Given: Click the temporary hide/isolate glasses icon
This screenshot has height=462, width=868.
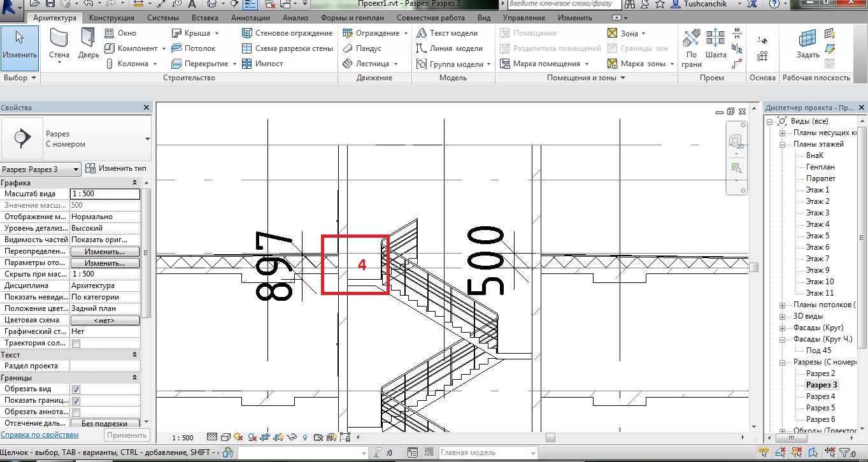Looking at the screenshot, I should tap(292, 438).
